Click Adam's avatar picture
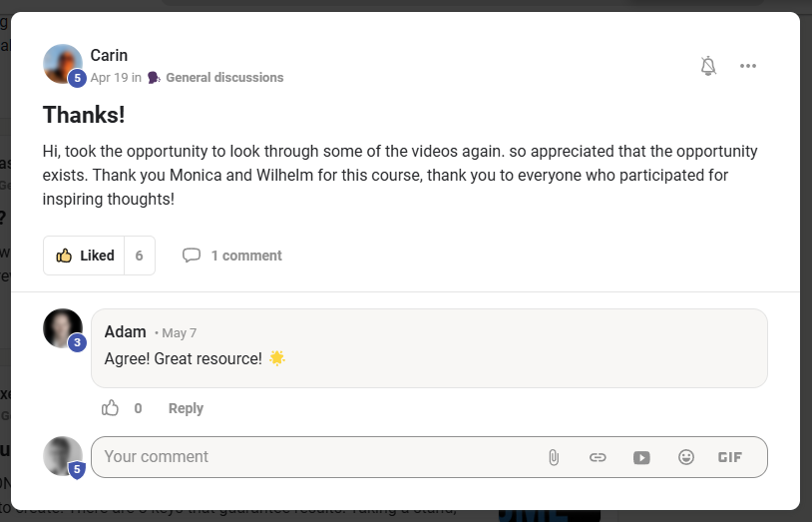812x522 pixels. coord(63,328)
